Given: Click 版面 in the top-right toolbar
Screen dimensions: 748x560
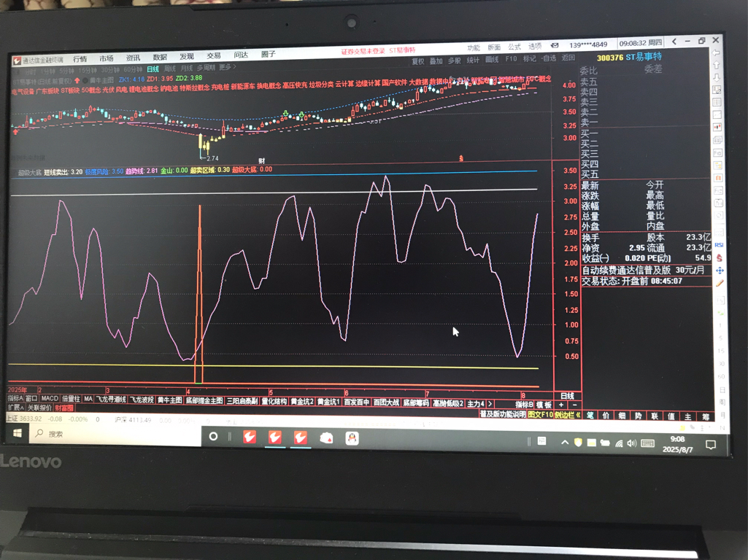Looking at the screenshot, I should coord(494,47).
